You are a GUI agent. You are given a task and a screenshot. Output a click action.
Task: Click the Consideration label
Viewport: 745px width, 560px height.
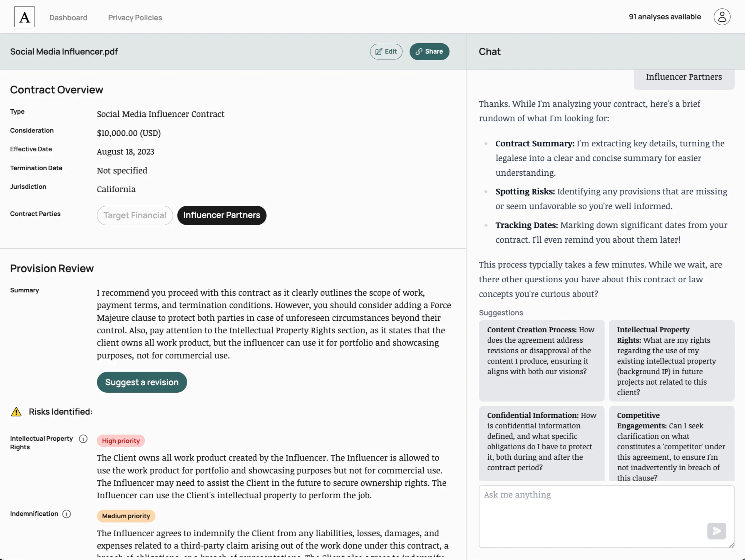click(x=32, y=130)
